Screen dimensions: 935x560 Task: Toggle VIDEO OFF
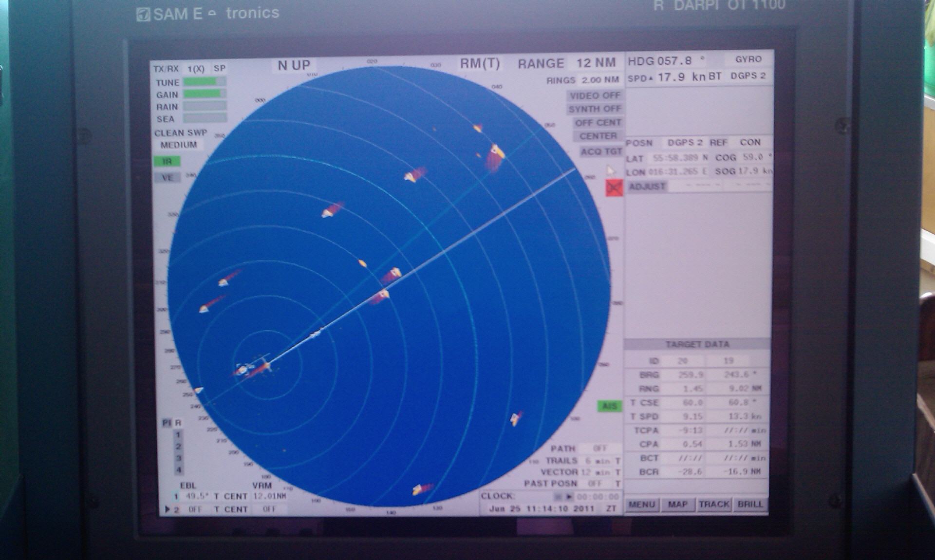595,95
